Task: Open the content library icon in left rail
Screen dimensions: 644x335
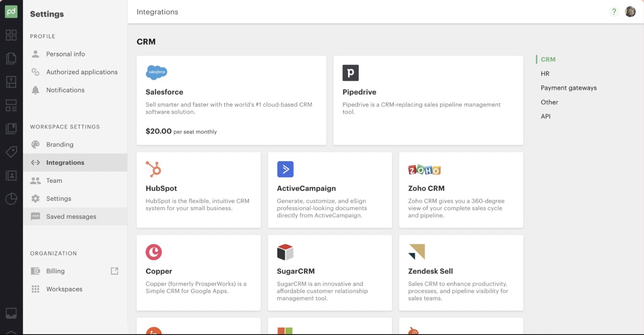Action: [x=11, y=128]
